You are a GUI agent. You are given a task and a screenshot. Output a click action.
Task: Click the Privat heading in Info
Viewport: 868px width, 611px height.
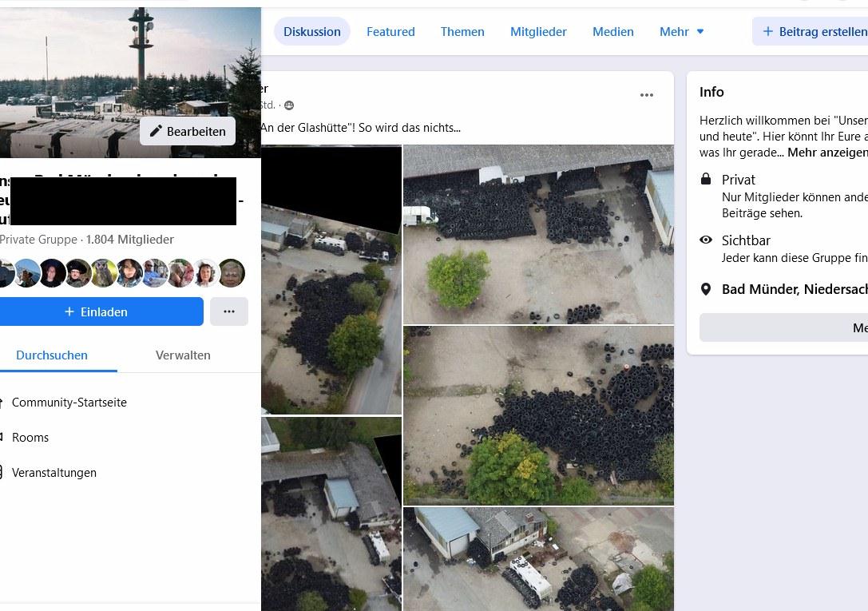point(739,180)
